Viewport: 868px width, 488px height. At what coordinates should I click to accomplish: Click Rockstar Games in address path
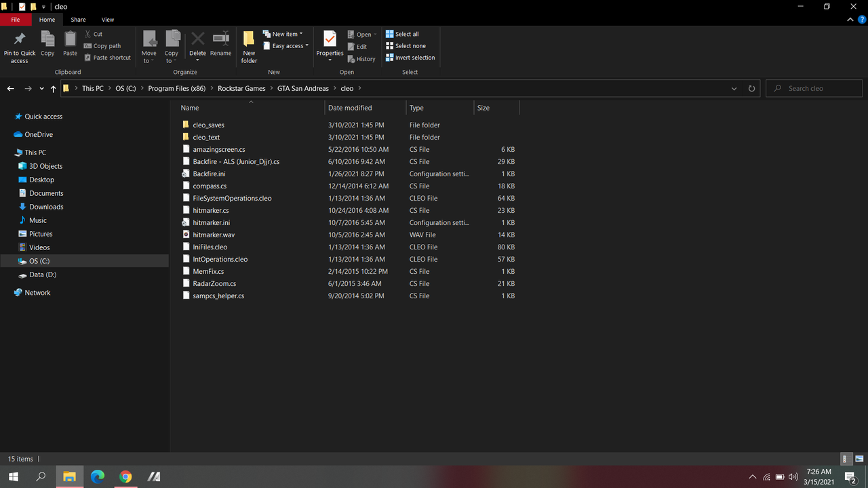coord(241,89)
